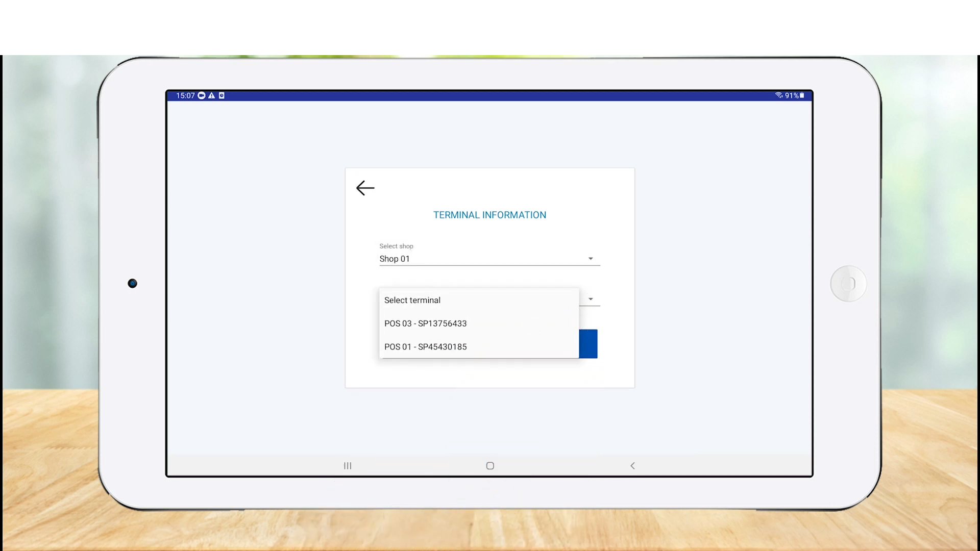Select terminal POS 03 - SP13756433
Screen dimensions: 980x551
point(425,323)
